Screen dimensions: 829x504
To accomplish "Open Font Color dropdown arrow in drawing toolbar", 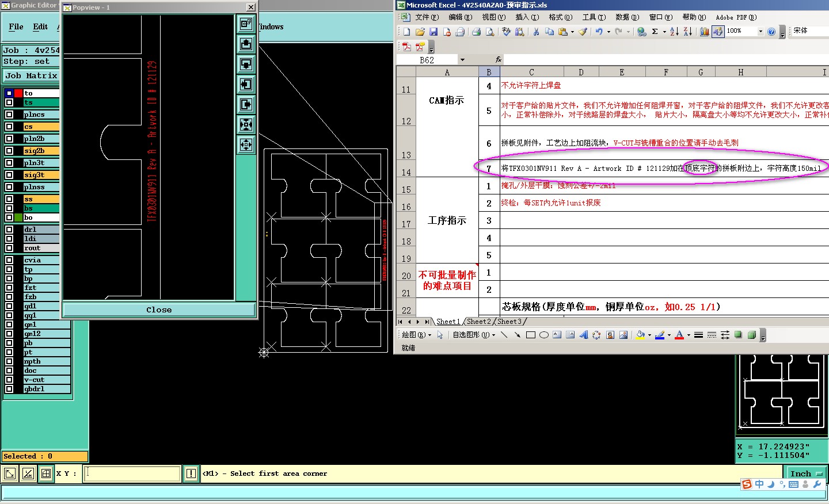I will click(x=689, y=335).
